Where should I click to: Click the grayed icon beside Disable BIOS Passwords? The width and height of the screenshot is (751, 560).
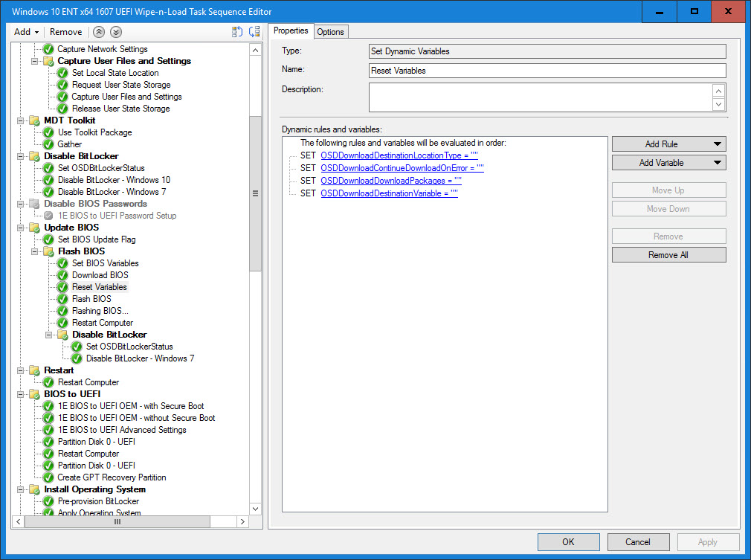(x=34, y=204)
